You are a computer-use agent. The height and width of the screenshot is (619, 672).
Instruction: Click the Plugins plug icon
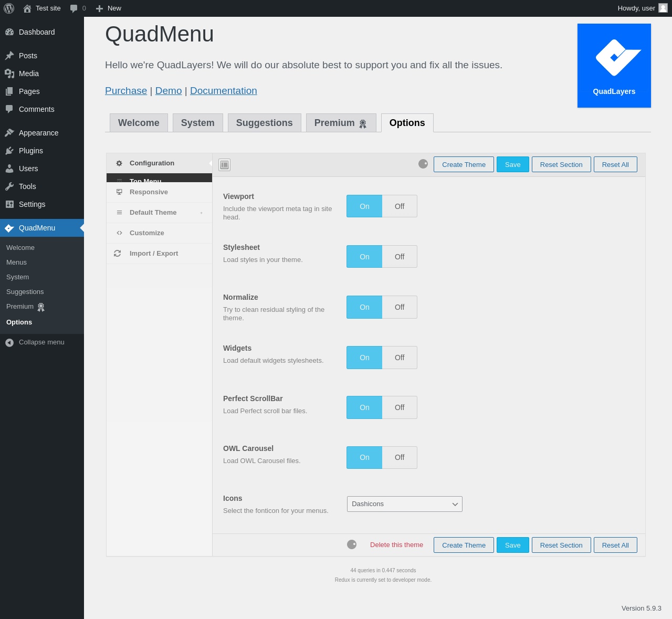tap(9, 151)
